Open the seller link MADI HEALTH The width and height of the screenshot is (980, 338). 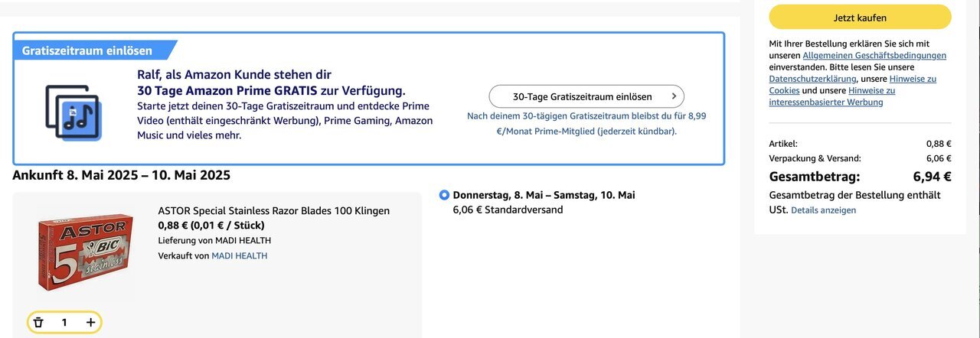240,255
